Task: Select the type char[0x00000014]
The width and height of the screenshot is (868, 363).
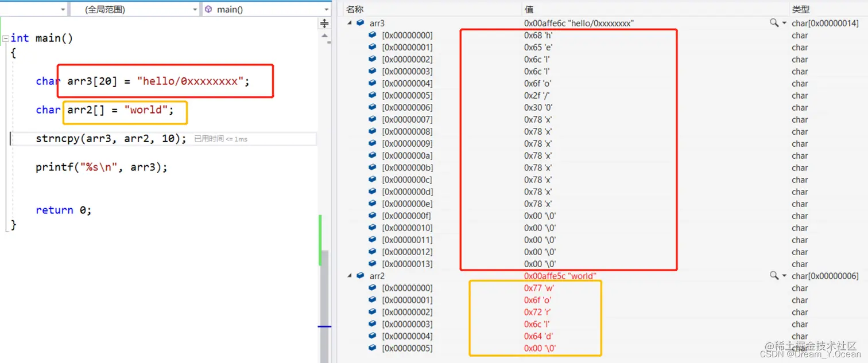Action: coord(825,23)
